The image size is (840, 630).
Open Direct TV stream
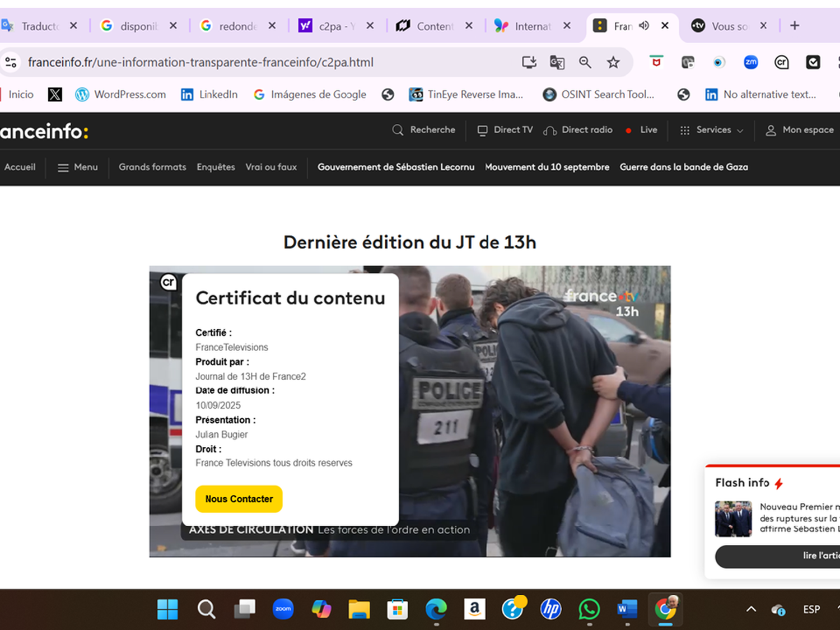(505, 130)
